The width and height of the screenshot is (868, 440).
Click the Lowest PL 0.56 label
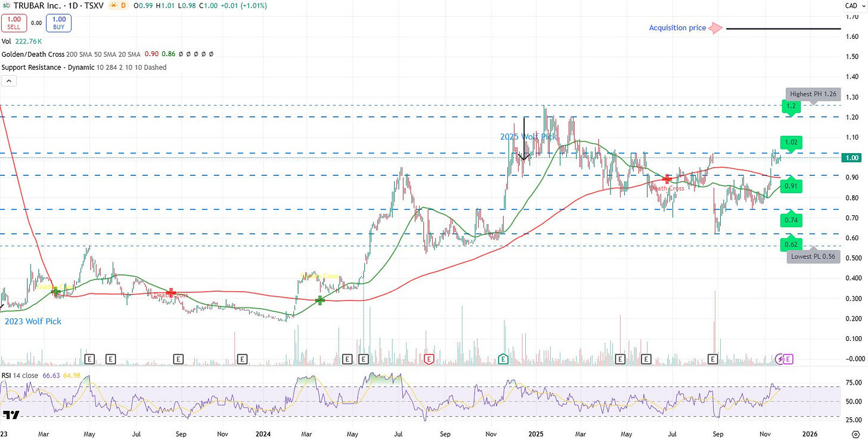point(814,257)
